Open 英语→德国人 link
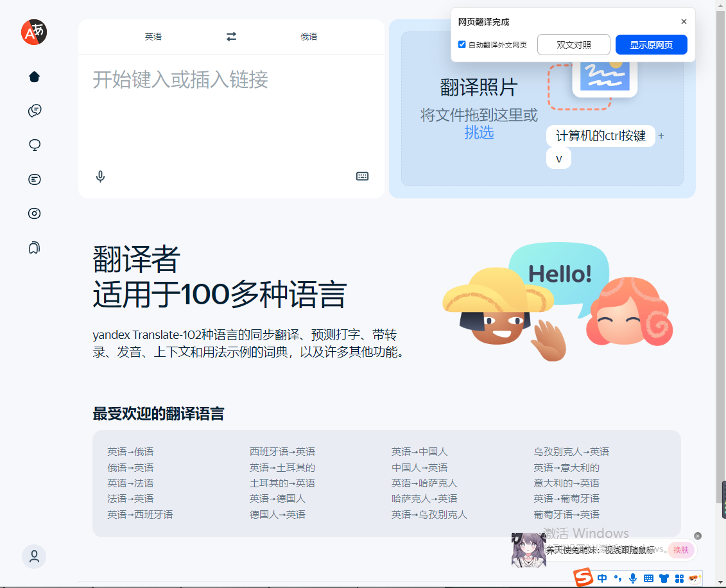 277,498
